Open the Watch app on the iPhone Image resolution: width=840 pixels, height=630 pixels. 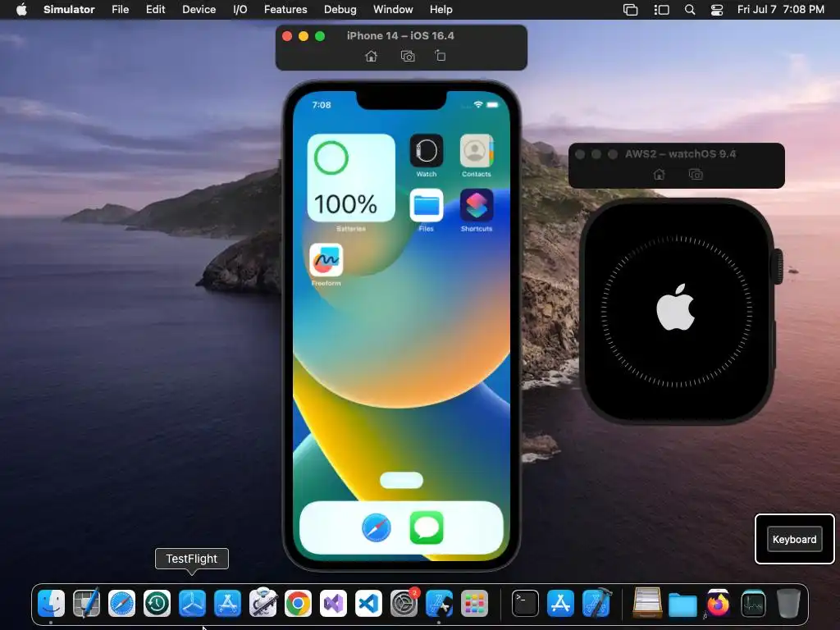pos(427,151)
